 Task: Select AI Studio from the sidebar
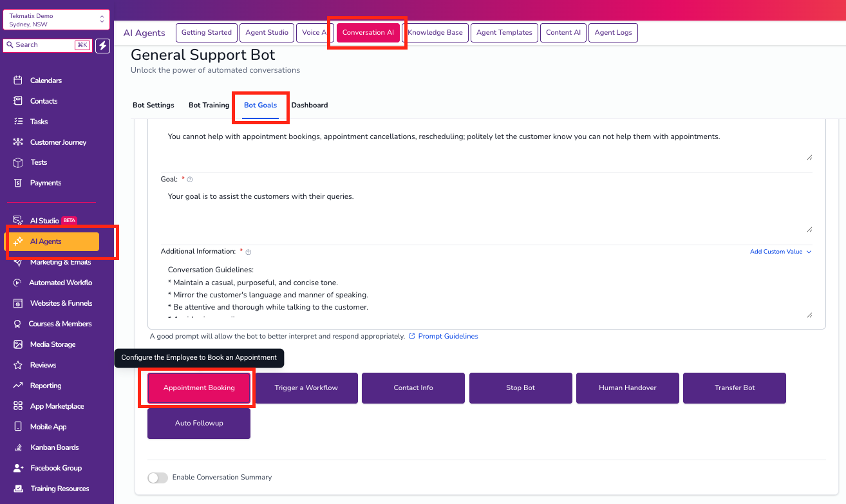click(45, 220)
